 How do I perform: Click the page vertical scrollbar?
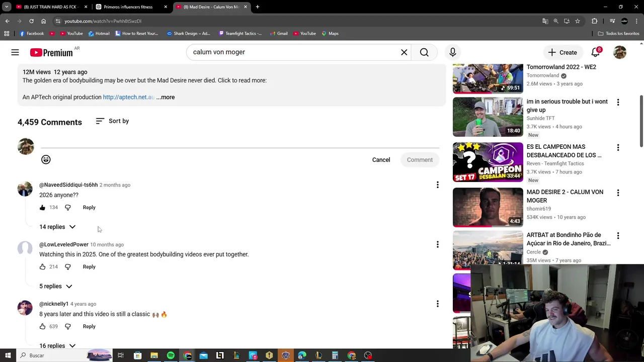pyautogui.click(x=641, y=121)
